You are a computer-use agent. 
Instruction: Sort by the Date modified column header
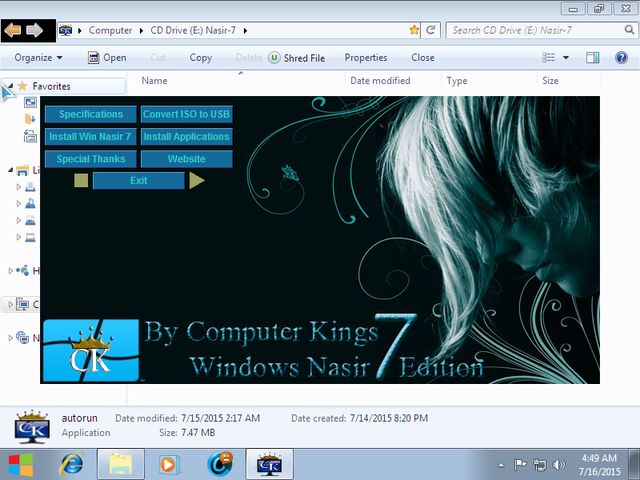pyautogui.click(x=380, y=81)
